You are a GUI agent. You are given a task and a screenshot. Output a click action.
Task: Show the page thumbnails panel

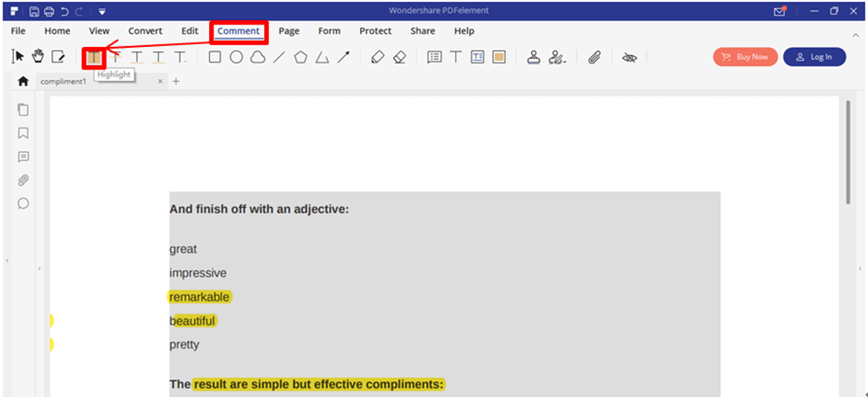23,109
